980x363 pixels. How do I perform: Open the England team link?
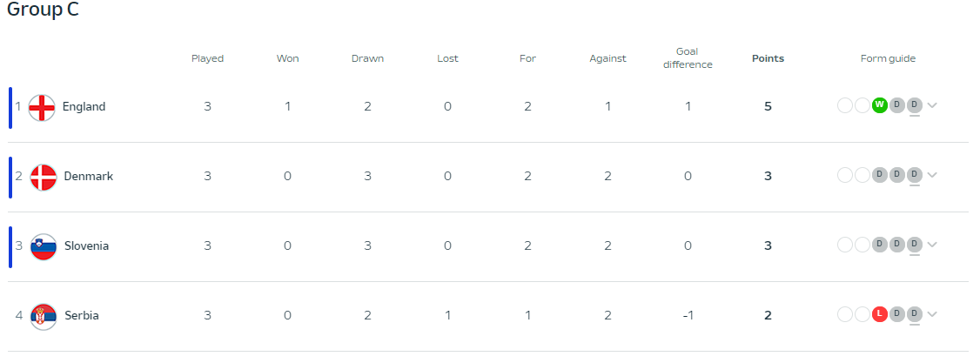coord(84,107)
